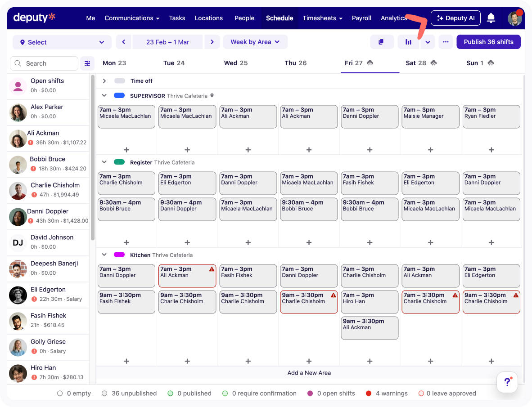Click the copy shifts icon
This screenshot has width=532, height=407.
pyautogui.click(x=381, y=42)
